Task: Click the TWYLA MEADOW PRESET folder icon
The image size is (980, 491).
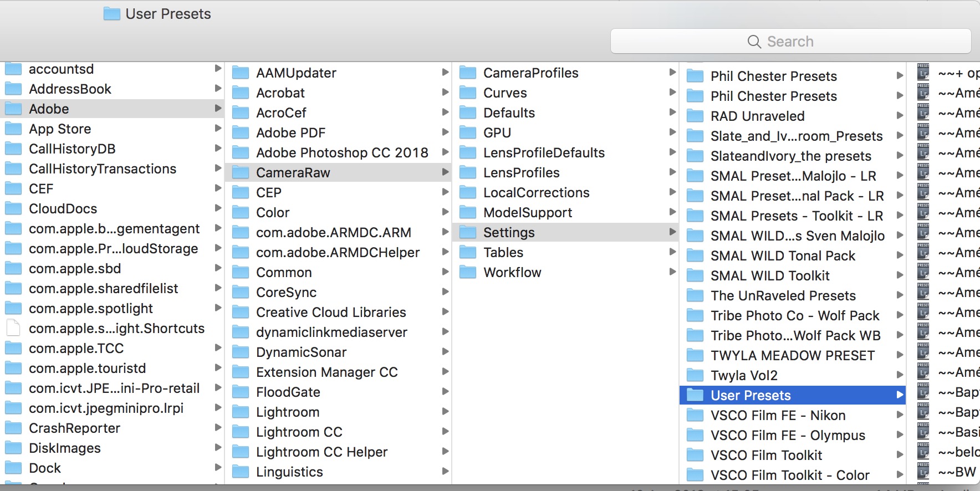Action: click(x=695, y=355)
